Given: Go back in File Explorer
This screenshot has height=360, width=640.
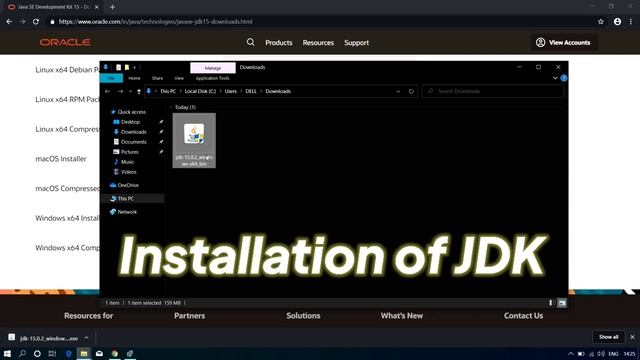Looking at the screenshot, I should click(108, 91).
